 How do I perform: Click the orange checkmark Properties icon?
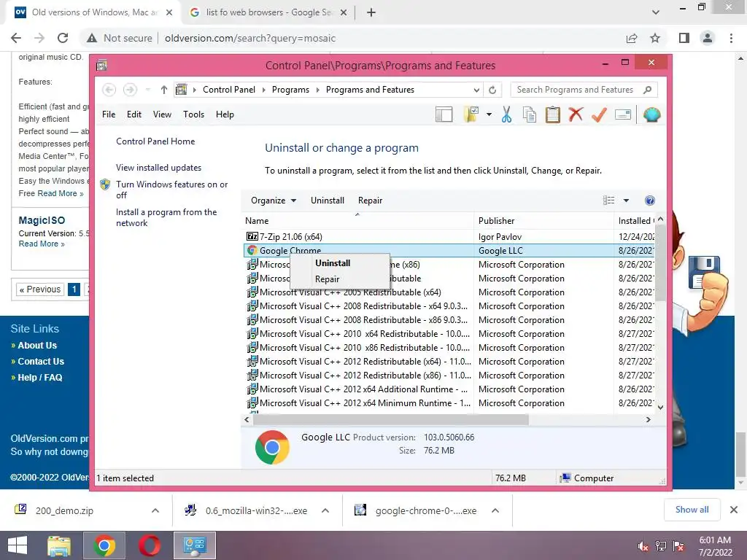click(599, 114)
